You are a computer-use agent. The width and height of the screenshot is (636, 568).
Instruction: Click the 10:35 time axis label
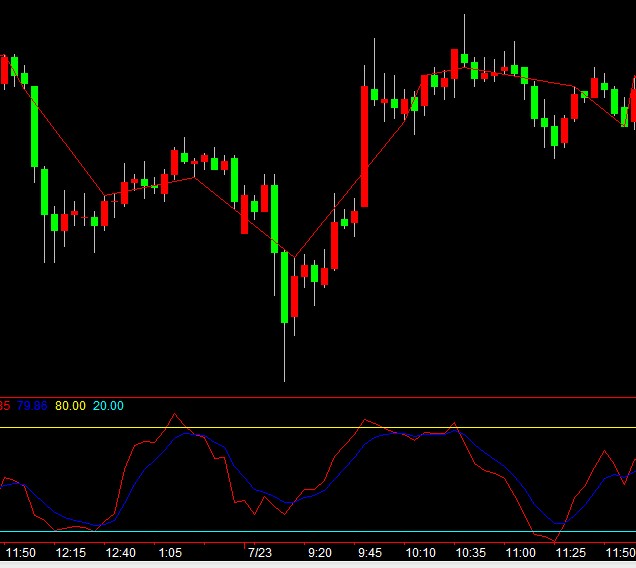(x=471, y=553)
